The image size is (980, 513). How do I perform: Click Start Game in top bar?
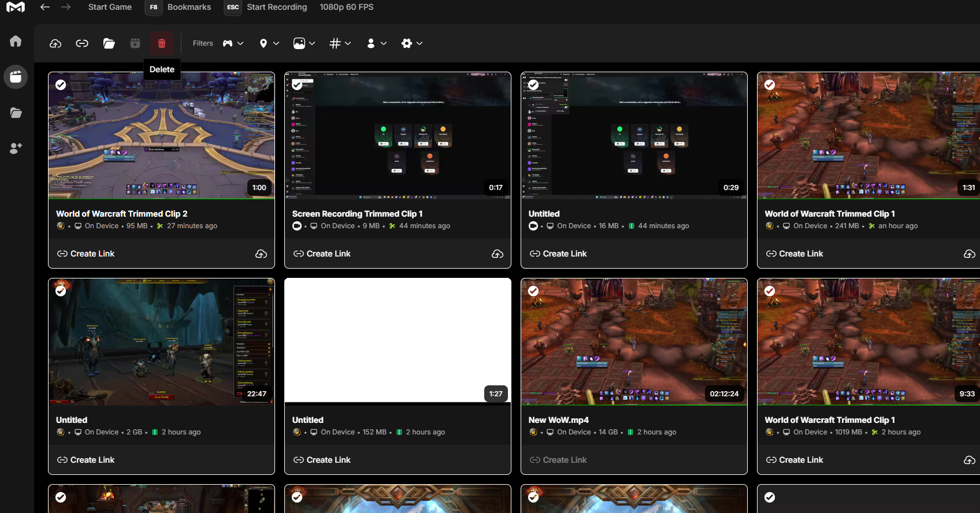[x=110, y=7]
